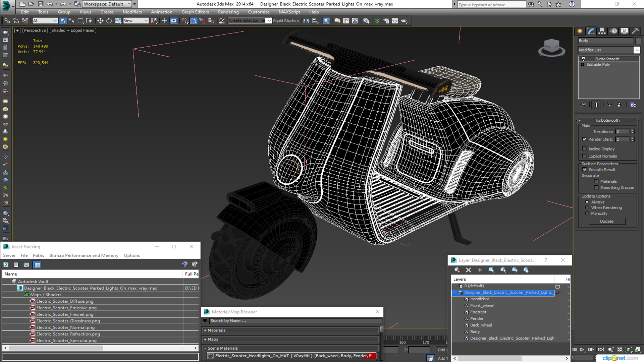Expand Editable Poly in modifier stack
Image resolution: width=644 pixels, height=362 pixels.
click(x=583, y=64)
